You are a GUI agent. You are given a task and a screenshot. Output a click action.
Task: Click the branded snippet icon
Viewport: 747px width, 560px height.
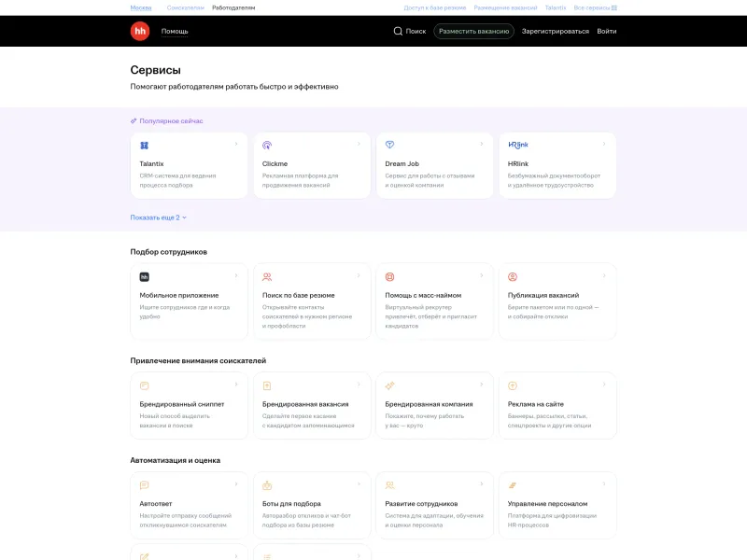[x=145, y=385]
